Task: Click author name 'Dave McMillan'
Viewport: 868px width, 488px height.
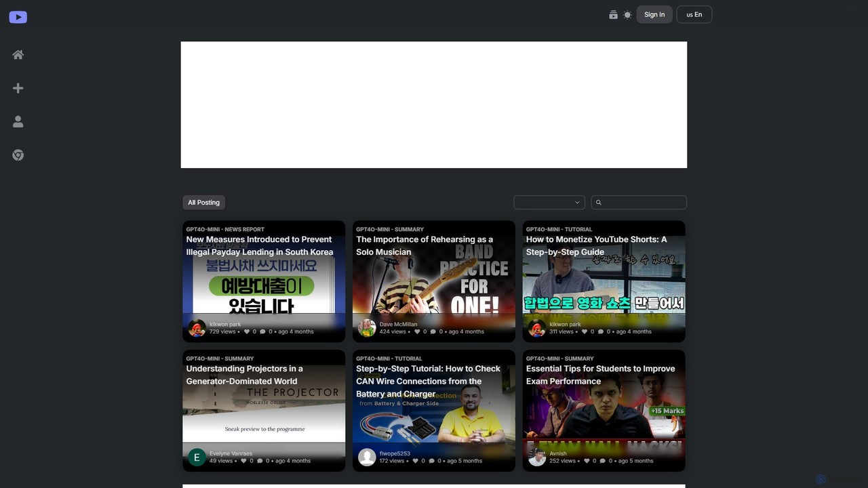Action: point(399,325)
